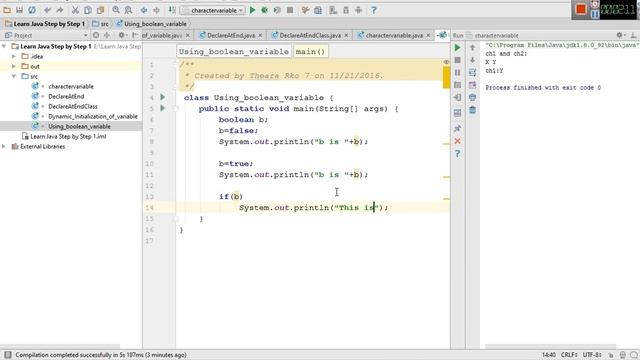Click Scroll from Source target icon
This screenshot has width=640, height=360.
(96, 36)
